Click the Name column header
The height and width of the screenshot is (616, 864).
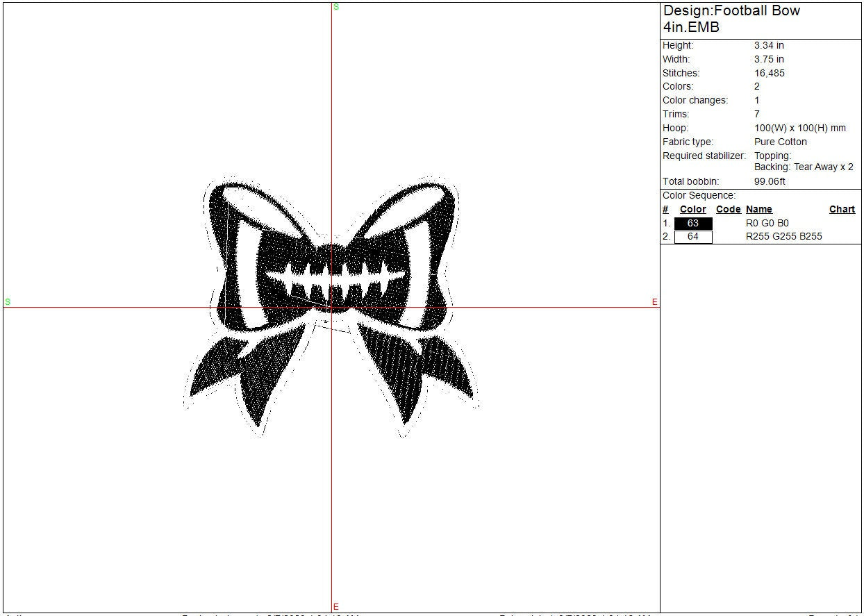pos(758,209)
